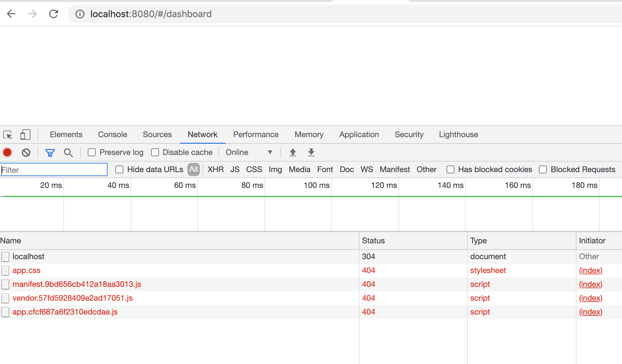The height and width of the screenshot is (364, 622).
Task: Clear the network log
Action: pos(26,152)
